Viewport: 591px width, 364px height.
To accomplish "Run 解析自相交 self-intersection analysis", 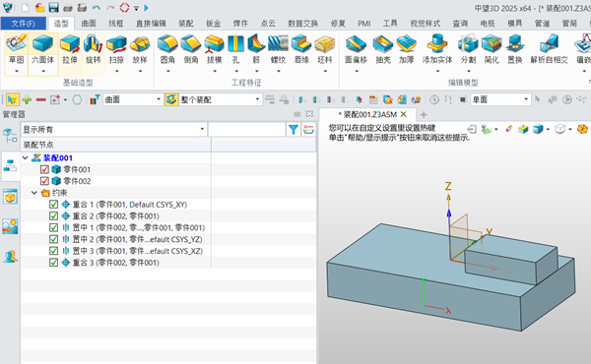I will pyautogui.click(x=550, y=49).
